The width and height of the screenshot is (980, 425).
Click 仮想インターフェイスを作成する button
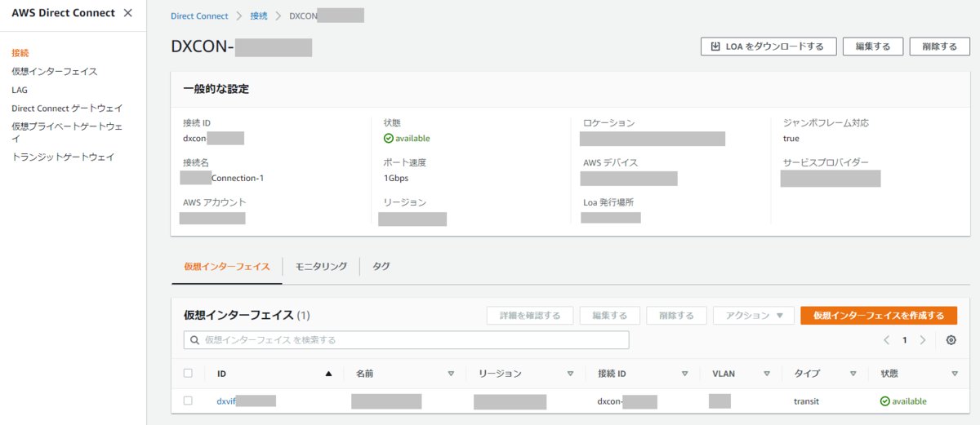click(879, 316)
